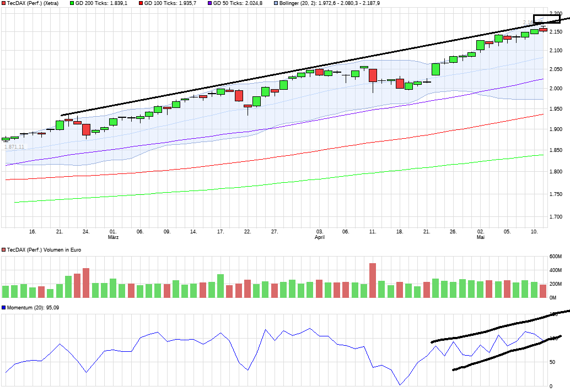
Task: Click the 1.700 price axis label
Action: click(x=556, y=217)
